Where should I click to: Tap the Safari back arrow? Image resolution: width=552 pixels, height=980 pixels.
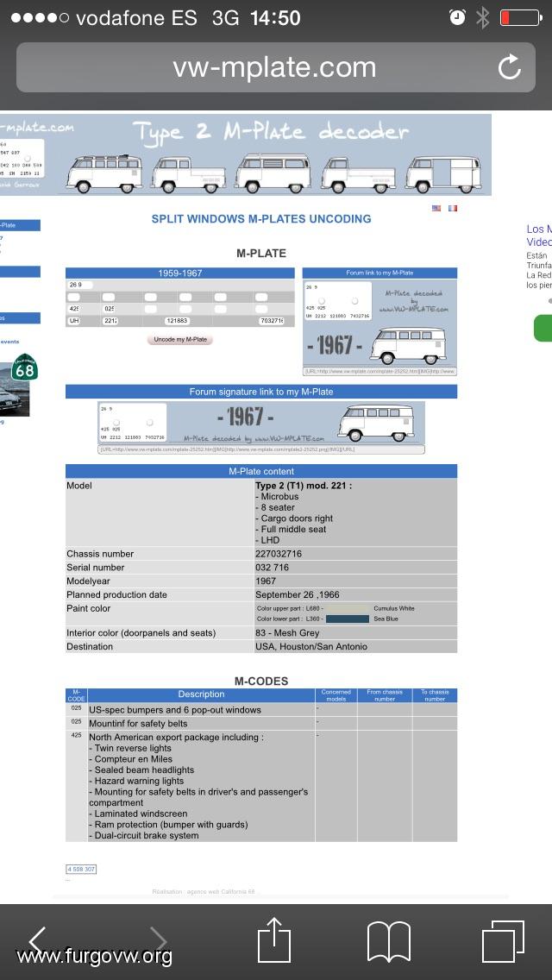coord(37,940)
